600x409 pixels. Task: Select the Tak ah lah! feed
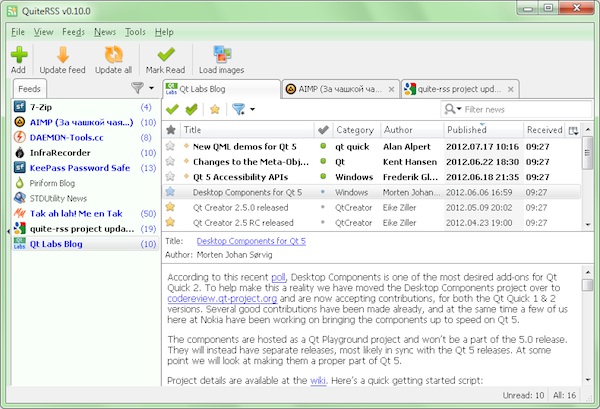(85, 213)
